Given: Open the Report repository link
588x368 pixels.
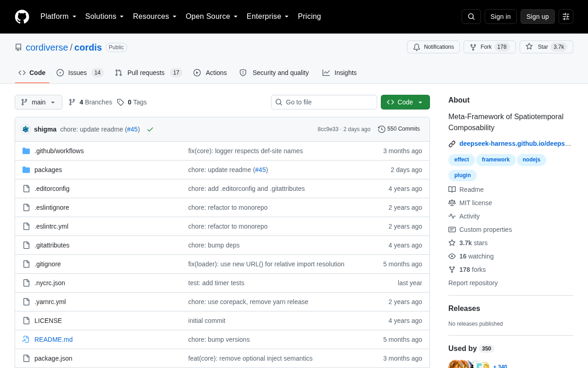Looking at the screenshot, I should pyautogui.click(x=473, y=283).
